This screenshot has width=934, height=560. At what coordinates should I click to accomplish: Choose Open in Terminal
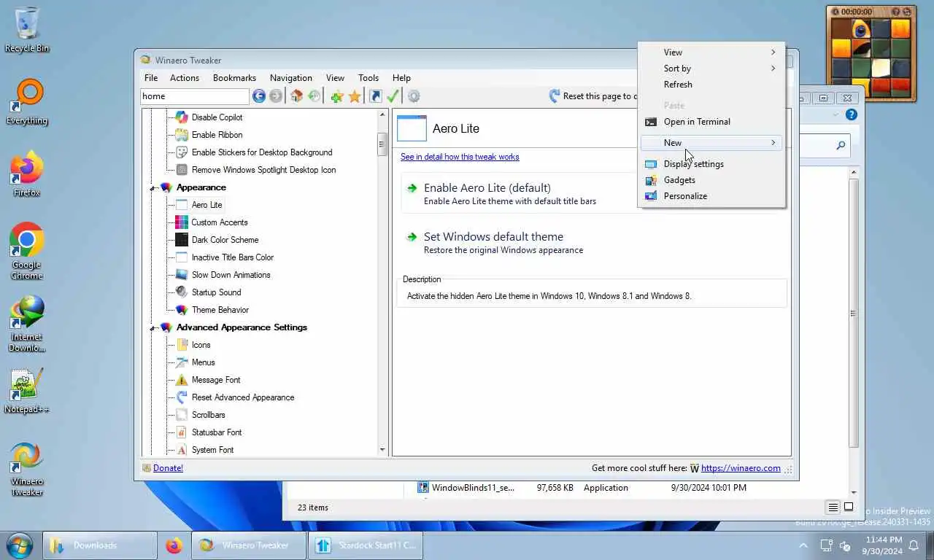tap(711, 122)
